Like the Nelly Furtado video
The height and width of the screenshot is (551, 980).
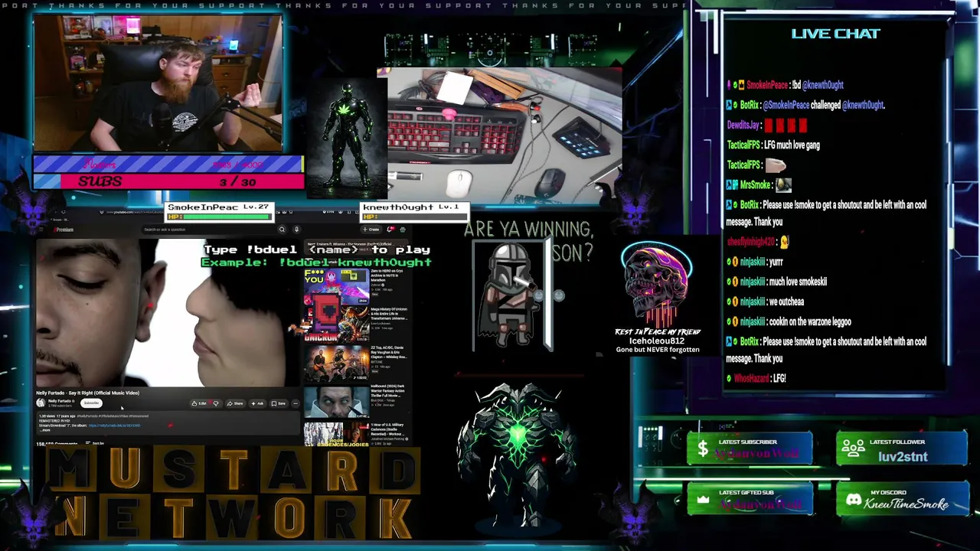201,403
